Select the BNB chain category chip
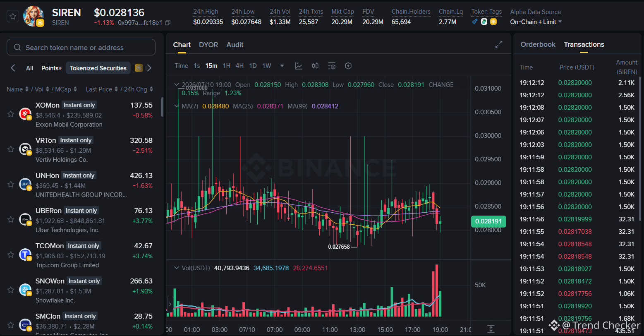Image resolution: width=644 pixels, height=336 pixels. (139, 68)
